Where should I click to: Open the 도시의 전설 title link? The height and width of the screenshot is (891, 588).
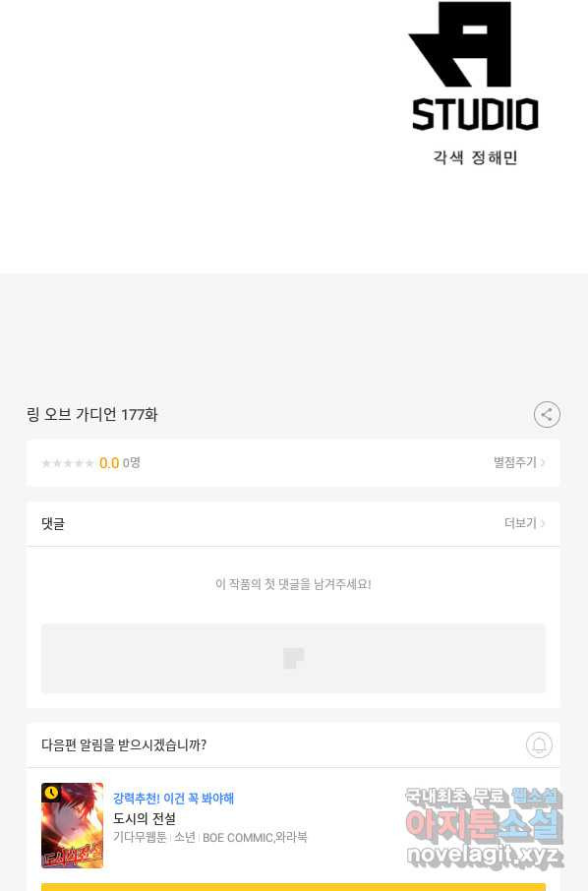point(145,818)
